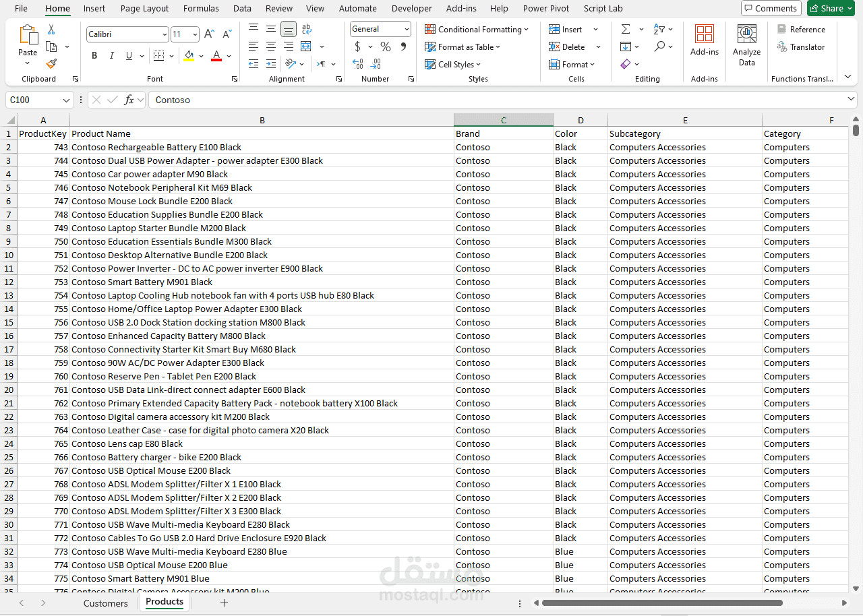863x616 pixels.
Task: Collapse the ribbon with the chevron
Action: tap(848, 76)
